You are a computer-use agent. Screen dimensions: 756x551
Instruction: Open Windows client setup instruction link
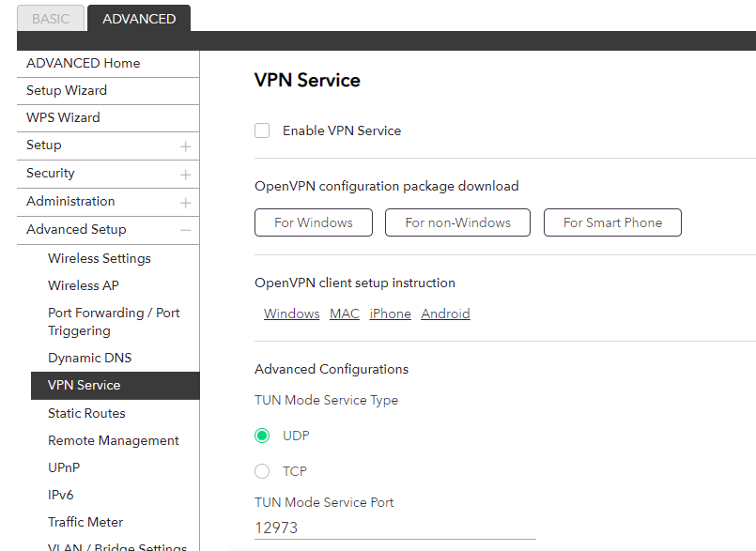click(x=291, y=314)
